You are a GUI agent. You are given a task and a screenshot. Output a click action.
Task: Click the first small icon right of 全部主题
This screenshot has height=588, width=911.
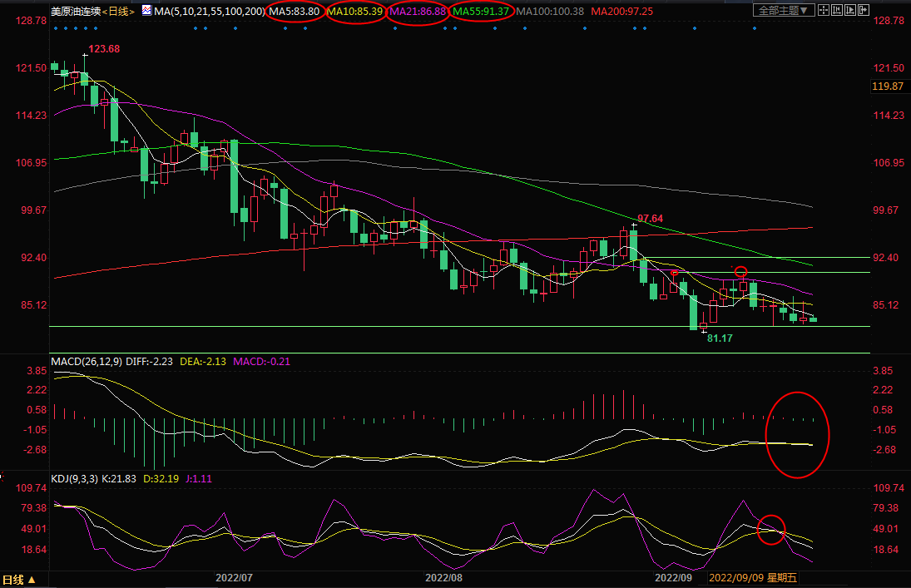(823, 11)
